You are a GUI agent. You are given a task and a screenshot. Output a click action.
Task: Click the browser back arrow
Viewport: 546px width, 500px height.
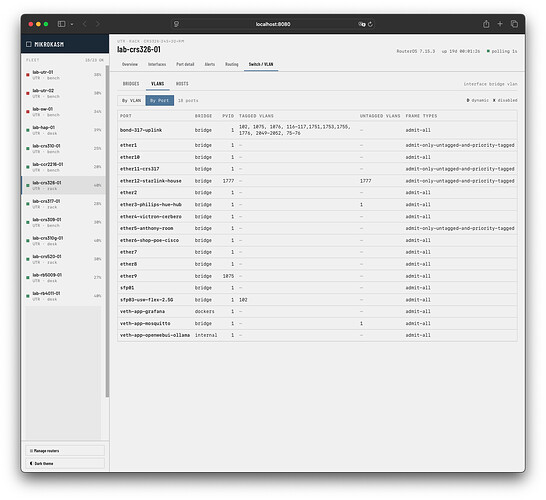[85, 24]
